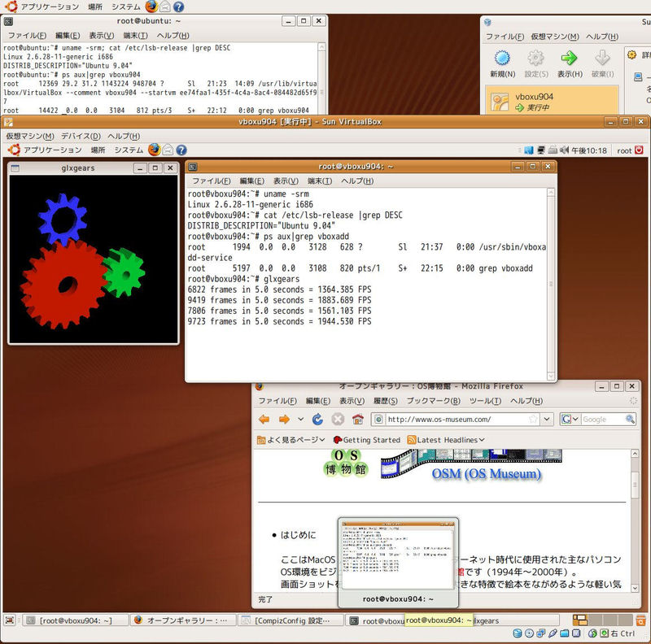Go forward in the guest Firefox toolbar
Screen dimensions: 651x644
[284, 419]
